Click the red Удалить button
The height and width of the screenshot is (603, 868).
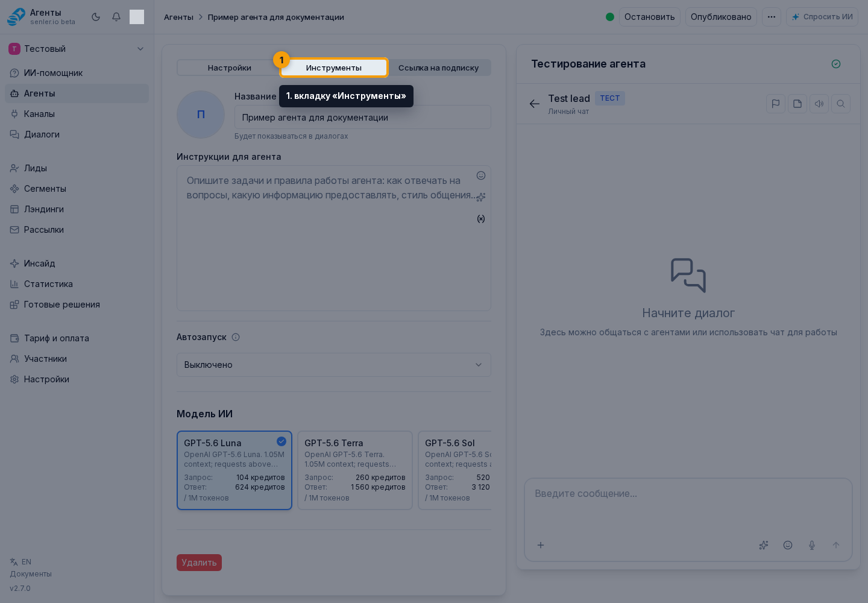pyautogui.click(x=199, y=563)
